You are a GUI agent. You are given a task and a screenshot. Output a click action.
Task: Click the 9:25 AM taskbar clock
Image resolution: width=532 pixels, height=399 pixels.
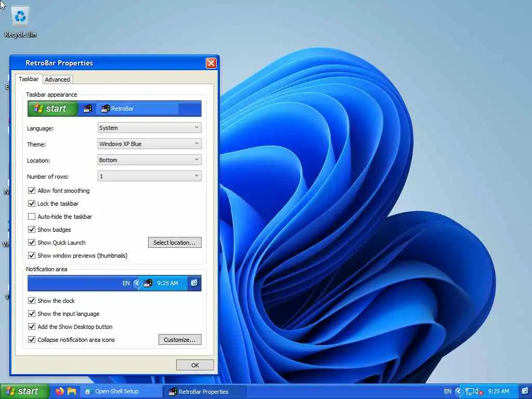[x=498, y=392]
